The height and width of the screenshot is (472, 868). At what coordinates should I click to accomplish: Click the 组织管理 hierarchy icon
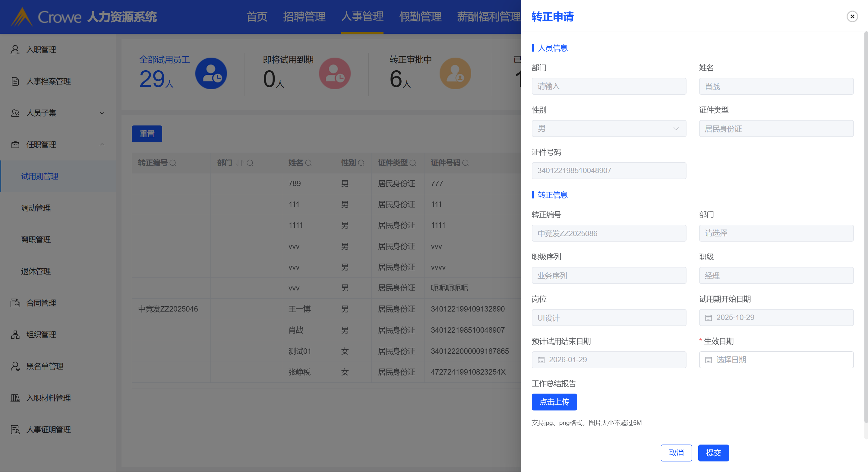(15, 335)
